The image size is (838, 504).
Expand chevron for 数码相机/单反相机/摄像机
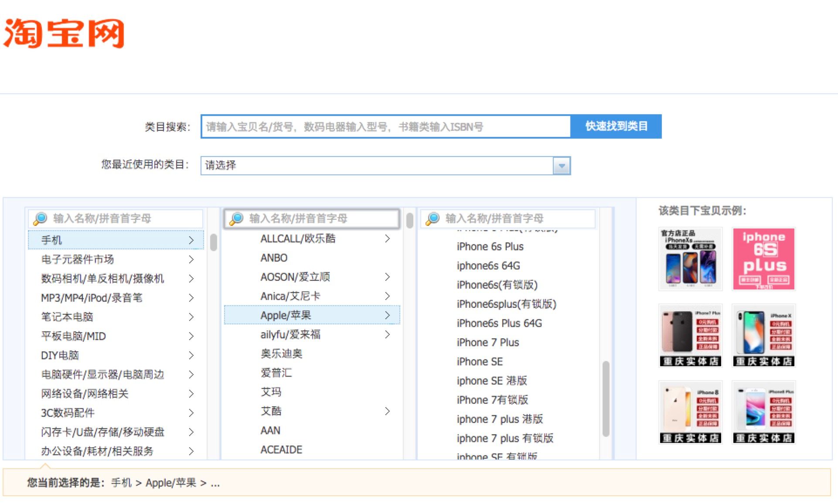coord(191,279)
